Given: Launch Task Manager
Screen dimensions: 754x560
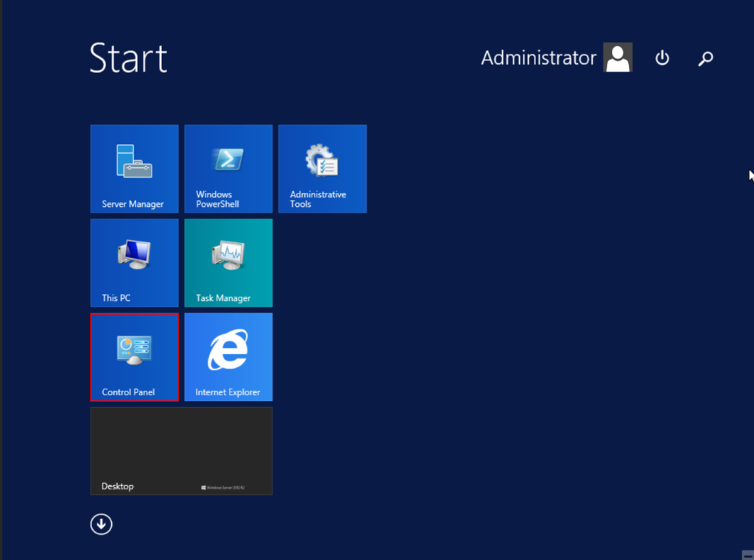Looking at the screenshot, I should [228, 263].
